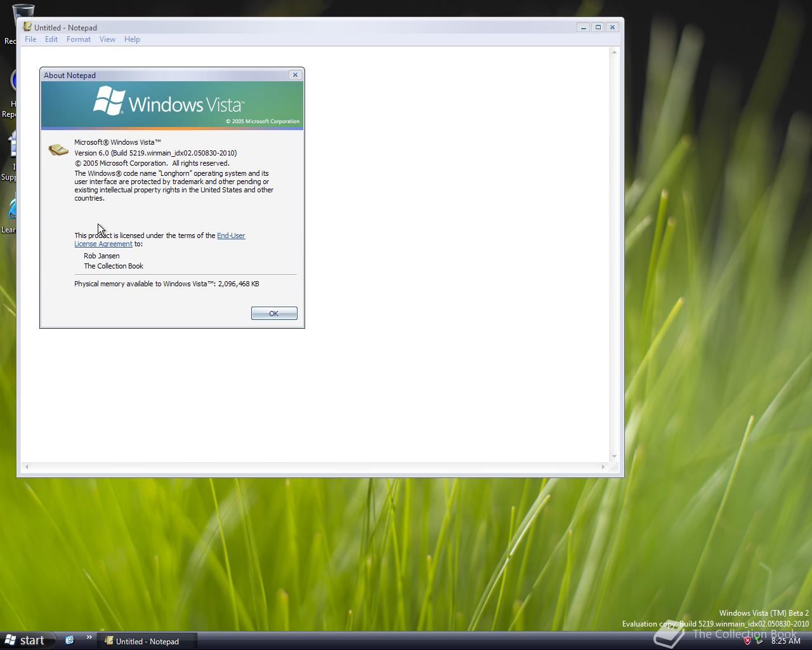812x650 pixels.
Task: Minimize the Notepad window
Action: (584, 27)
